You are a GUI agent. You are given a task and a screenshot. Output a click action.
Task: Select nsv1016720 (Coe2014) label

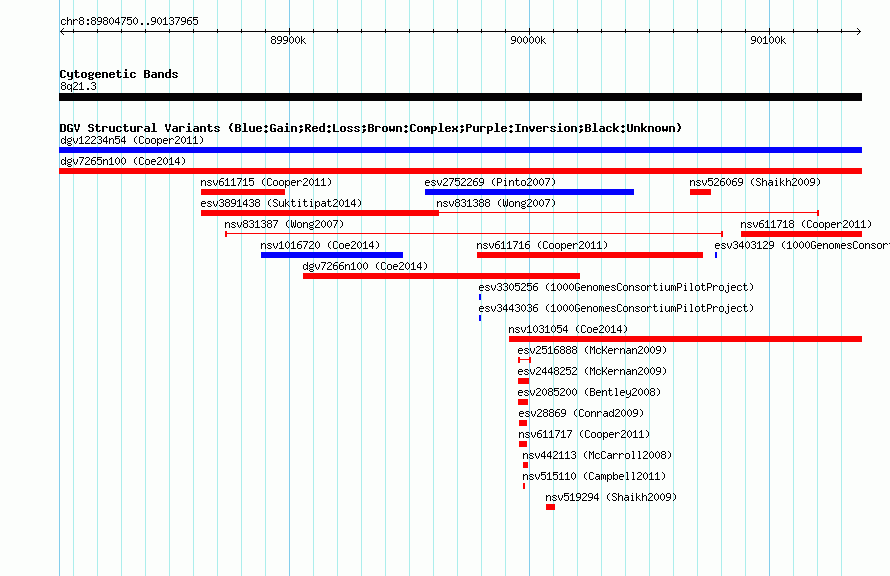(320, 245)
